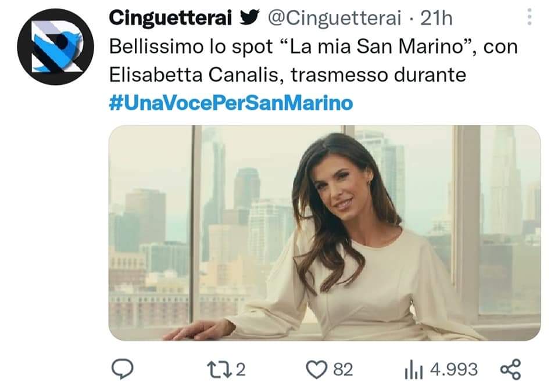Screen dimensions: 558x392
Task: Click the Twitter bird badge beside the name
Action: 249,17
